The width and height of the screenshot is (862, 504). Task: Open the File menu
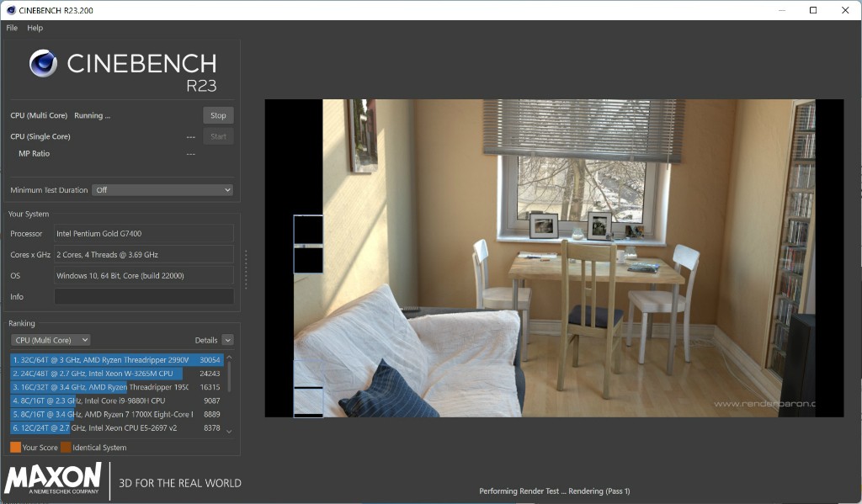pos(12,28)
